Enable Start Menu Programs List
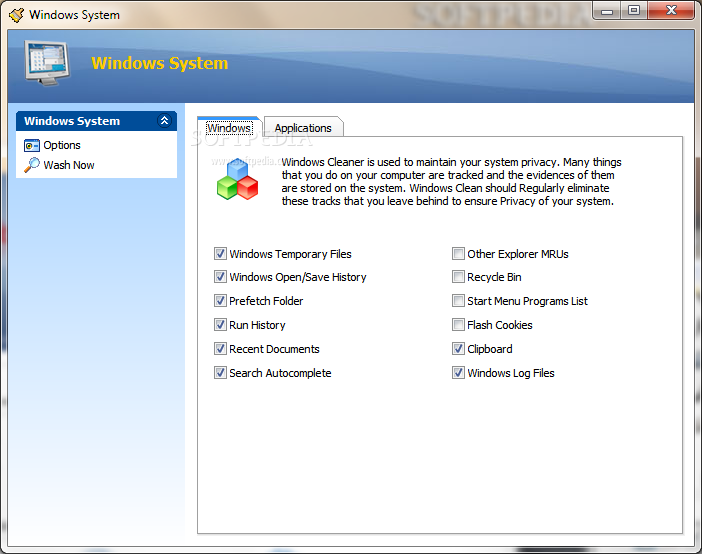The width and height of the screenshot is (702, 554). [458, 301]
